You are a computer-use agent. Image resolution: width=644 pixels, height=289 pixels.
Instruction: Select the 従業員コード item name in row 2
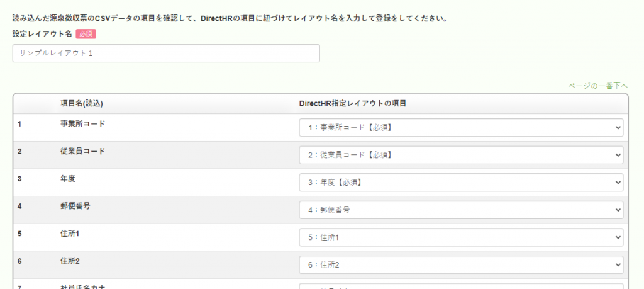[x=82, y=151]
